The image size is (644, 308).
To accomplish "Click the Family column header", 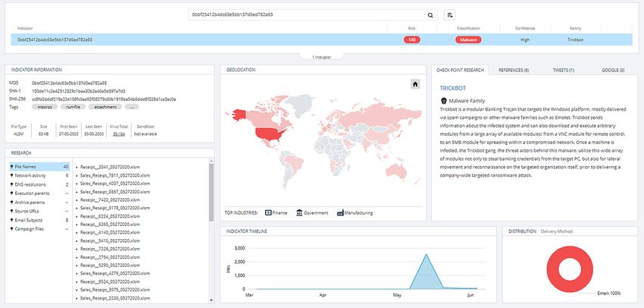I will (x=575, y=28).
